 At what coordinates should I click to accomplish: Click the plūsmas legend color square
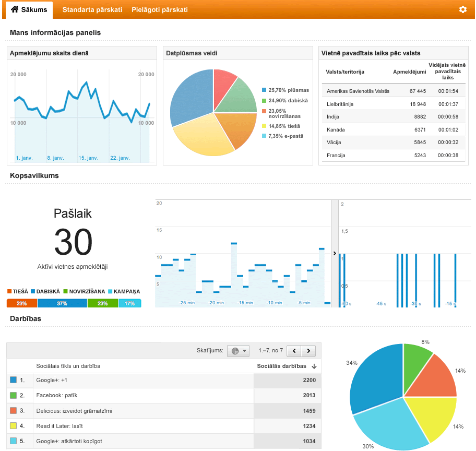point(264,90)
